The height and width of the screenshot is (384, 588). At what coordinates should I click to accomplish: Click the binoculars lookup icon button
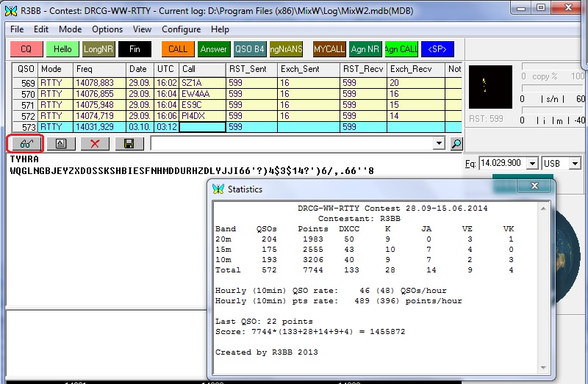point(25,144)
